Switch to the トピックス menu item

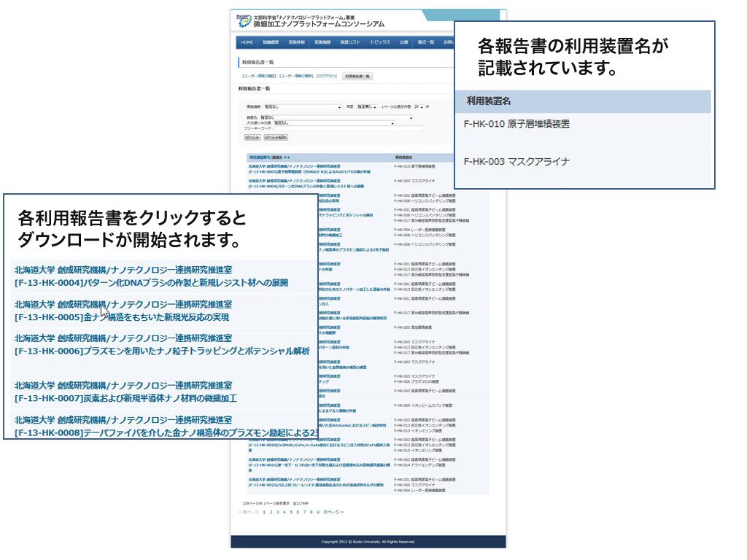(379, 42)
